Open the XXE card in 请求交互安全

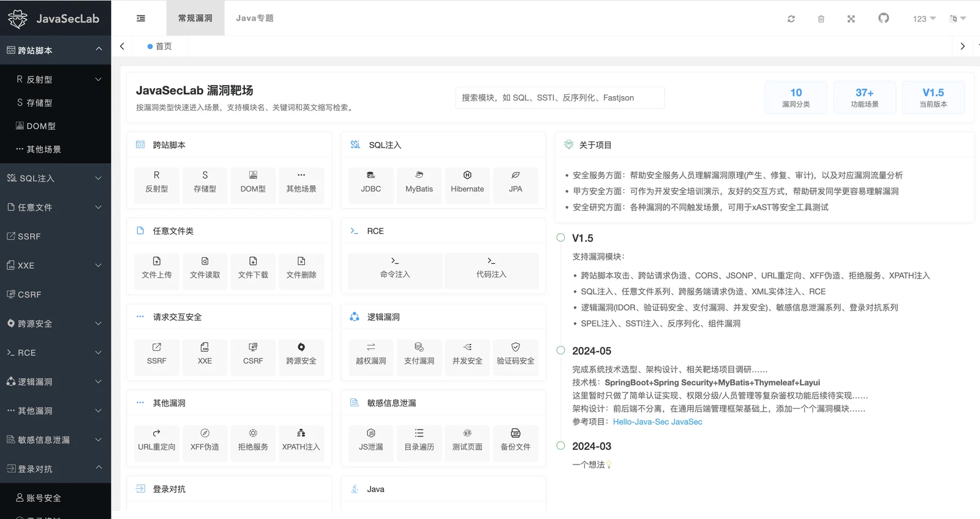coord(205,357)
